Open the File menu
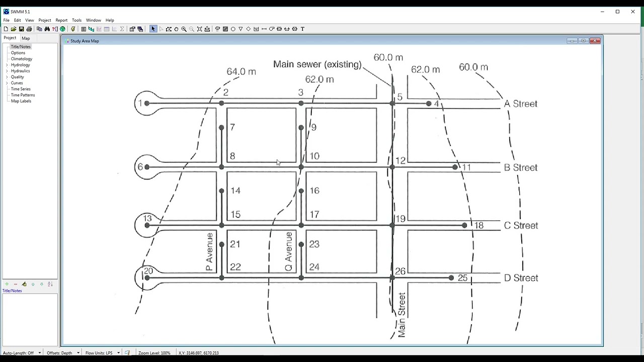Image resolution: width=644 pixels, height=362 pixels. coord(7,20)
